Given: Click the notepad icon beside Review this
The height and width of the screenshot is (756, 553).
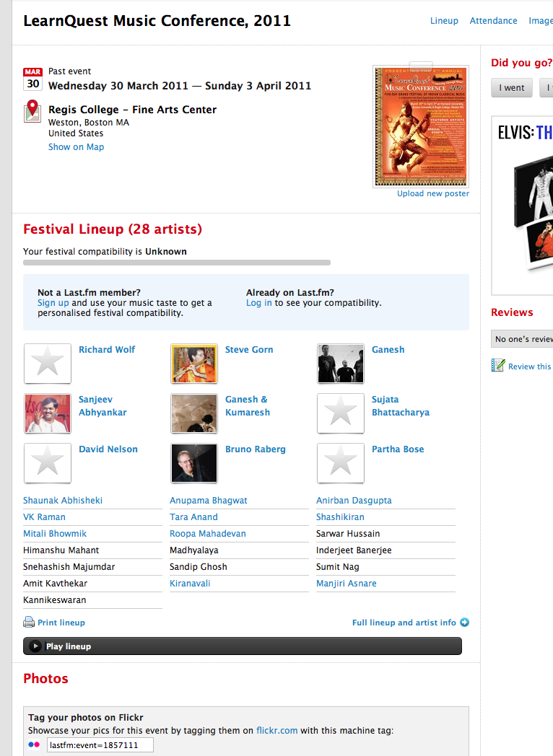Looking at the screenshot, I should [x=498, y=366].
